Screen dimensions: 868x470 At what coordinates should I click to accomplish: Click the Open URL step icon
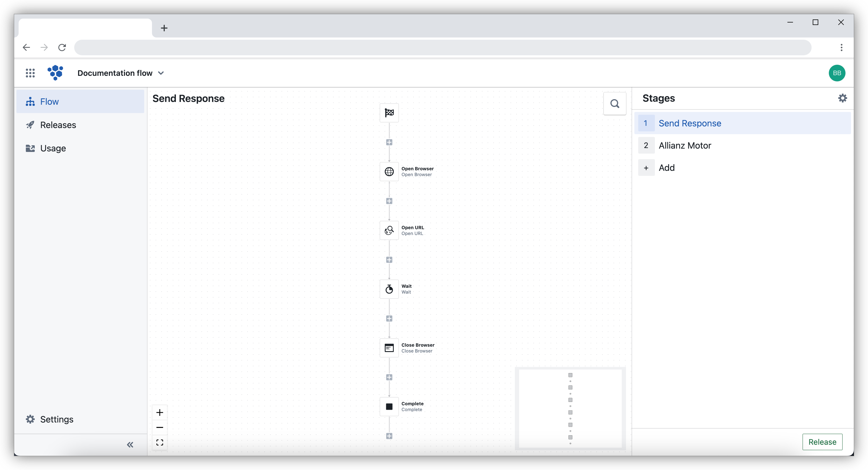(389, 230)
